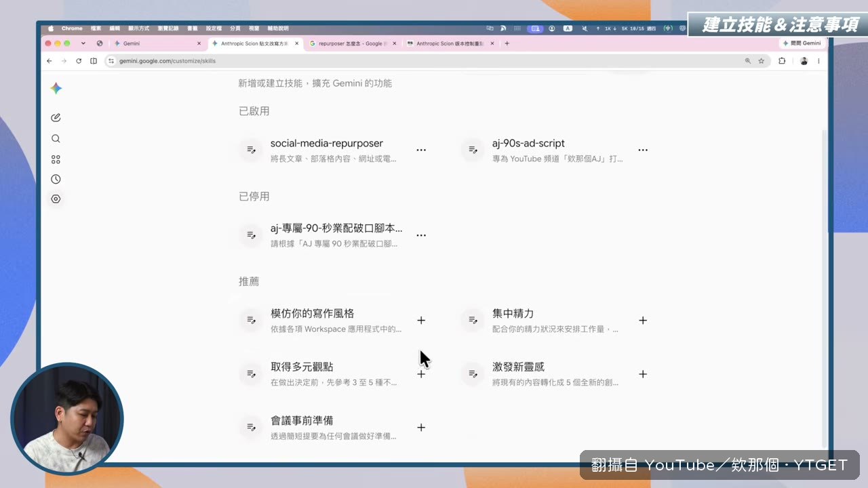This screenshot has width=868, height=488.
Task: Click the 推薦 section heading
Action: coord(249,281)
